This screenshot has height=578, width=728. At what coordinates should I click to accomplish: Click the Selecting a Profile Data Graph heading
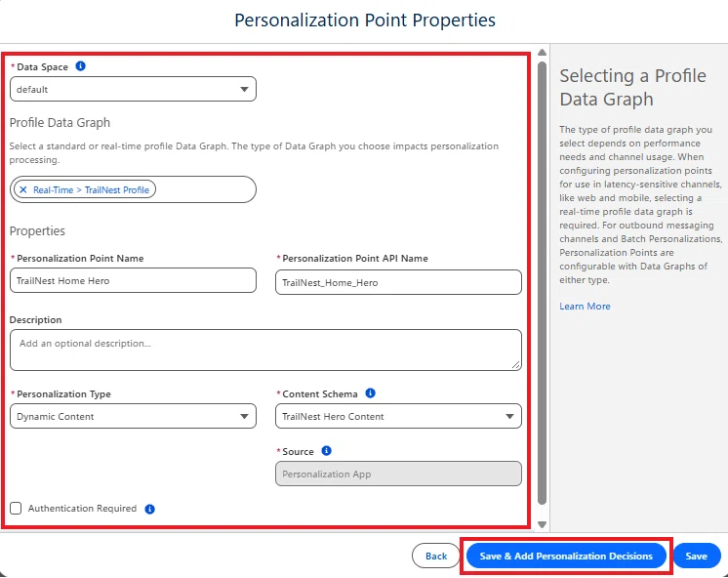[632, 87]
